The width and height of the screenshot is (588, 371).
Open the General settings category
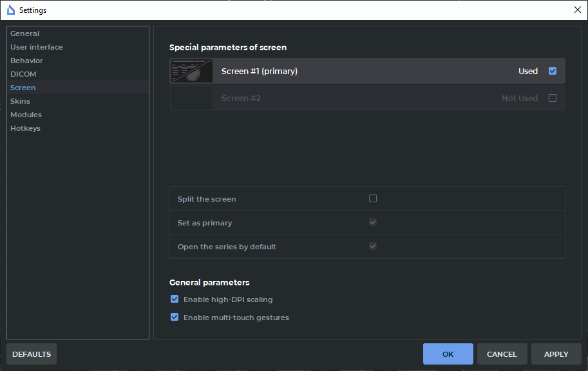click(x=25, y=33)
